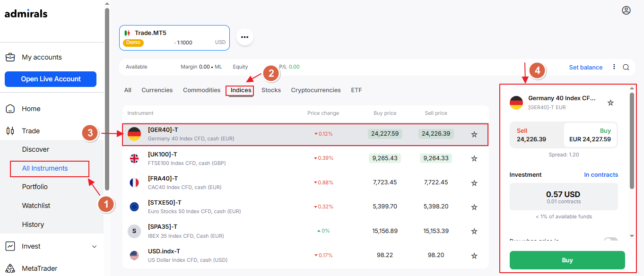Expand the Invest sidebar section
Viewport: 644px width, 276px height.
pos(94,247)
